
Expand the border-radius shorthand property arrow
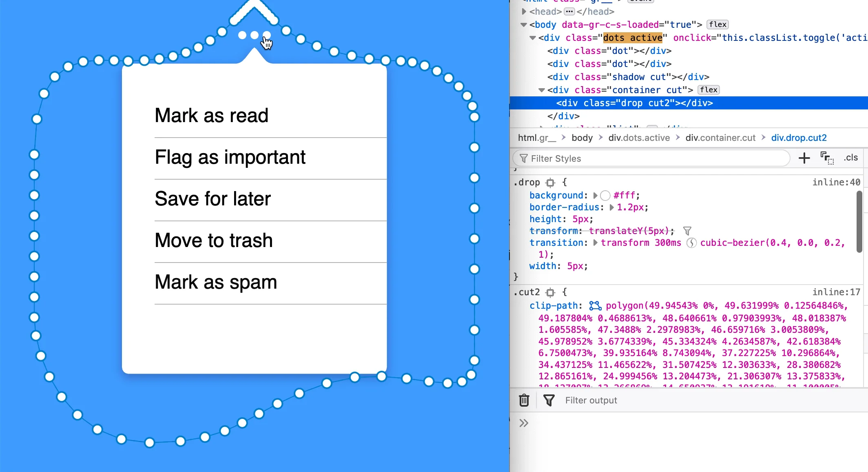point(611,207)
